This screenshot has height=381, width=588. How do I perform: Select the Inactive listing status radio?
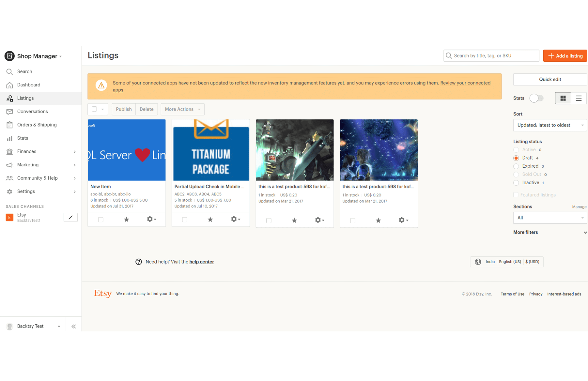pos(516,183)
